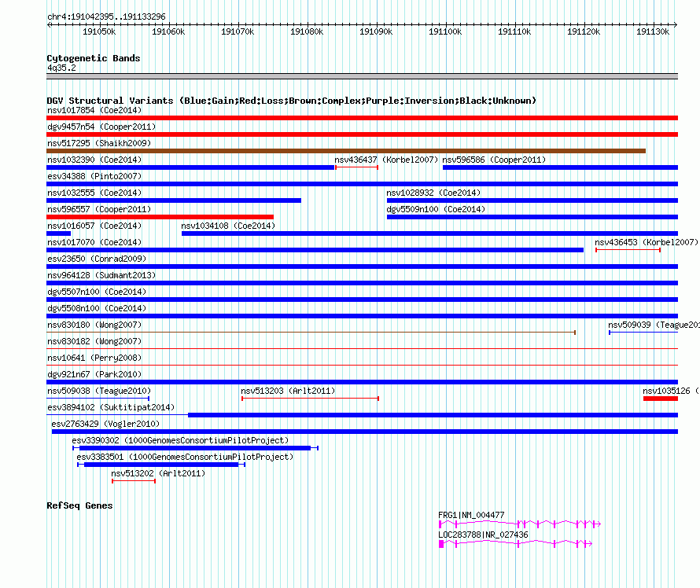Screen dimensions: 700x588
Task: Click nsv830180 (Wong2007) label
Action: 94,325
